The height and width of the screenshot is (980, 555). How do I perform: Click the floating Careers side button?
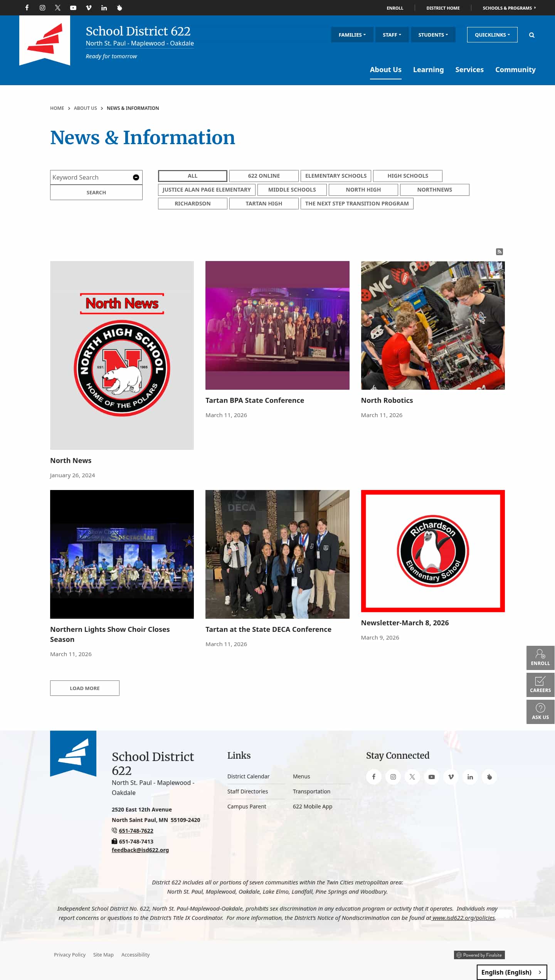540,685
